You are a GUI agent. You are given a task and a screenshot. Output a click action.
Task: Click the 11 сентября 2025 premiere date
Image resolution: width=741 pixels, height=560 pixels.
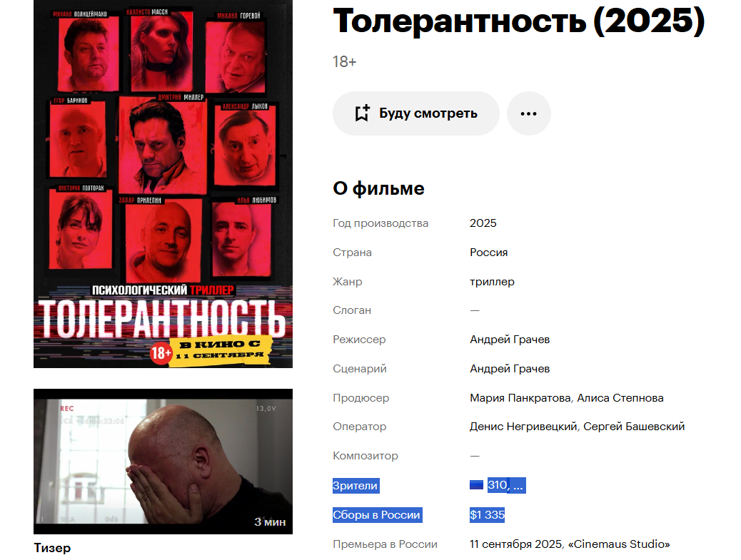coord(515,544)
